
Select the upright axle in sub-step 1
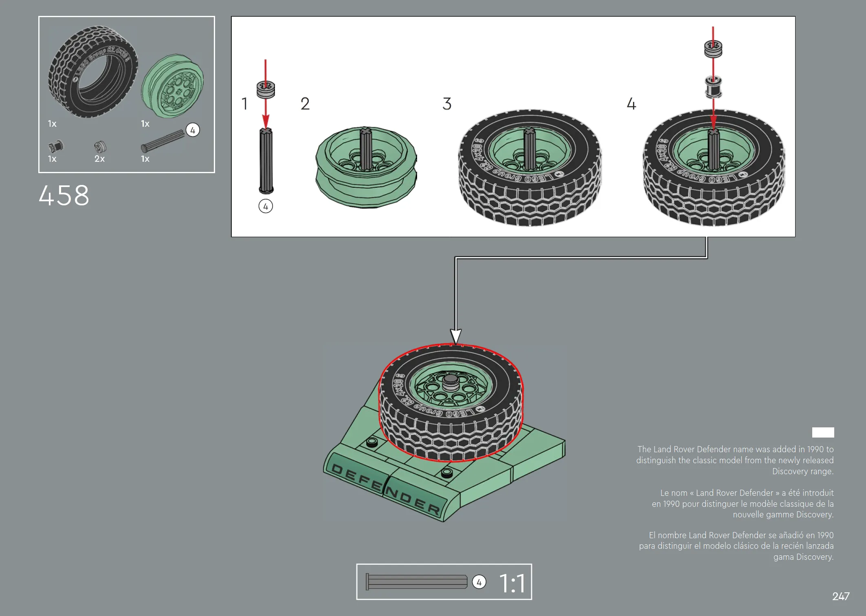[x=266, y=161]
